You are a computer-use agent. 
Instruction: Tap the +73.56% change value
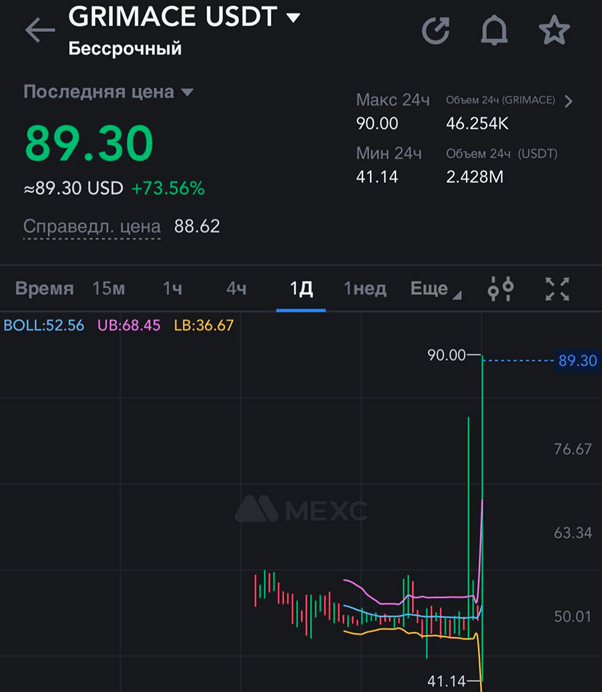[x=168, y=188]
